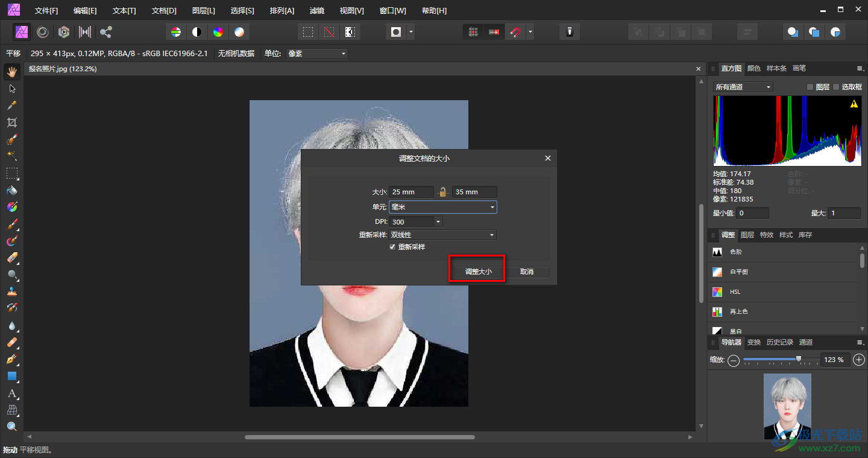Screen dimensions: 868x458
Task: Switch to the 历史记录 tab
Action: [779, 342]
